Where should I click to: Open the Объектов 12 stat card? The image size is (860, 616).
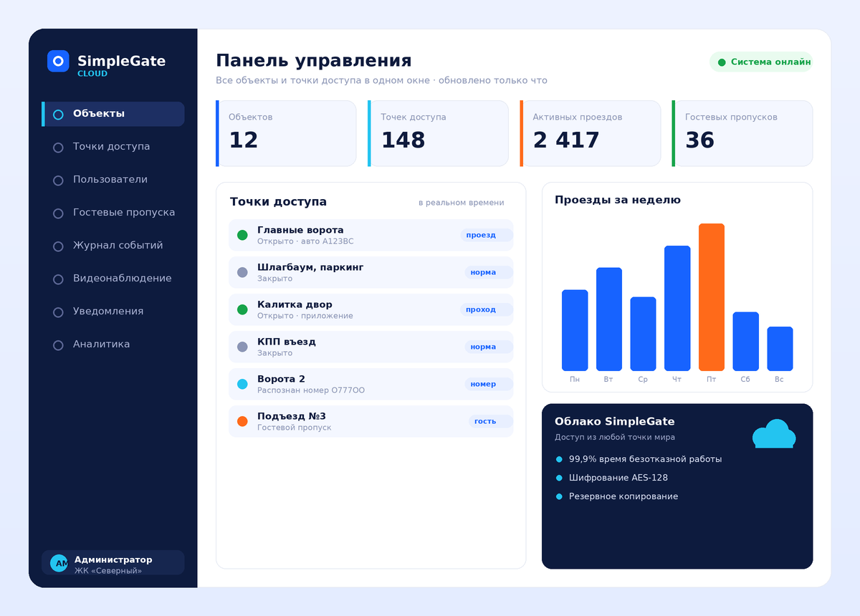click(x=286, y=133)
